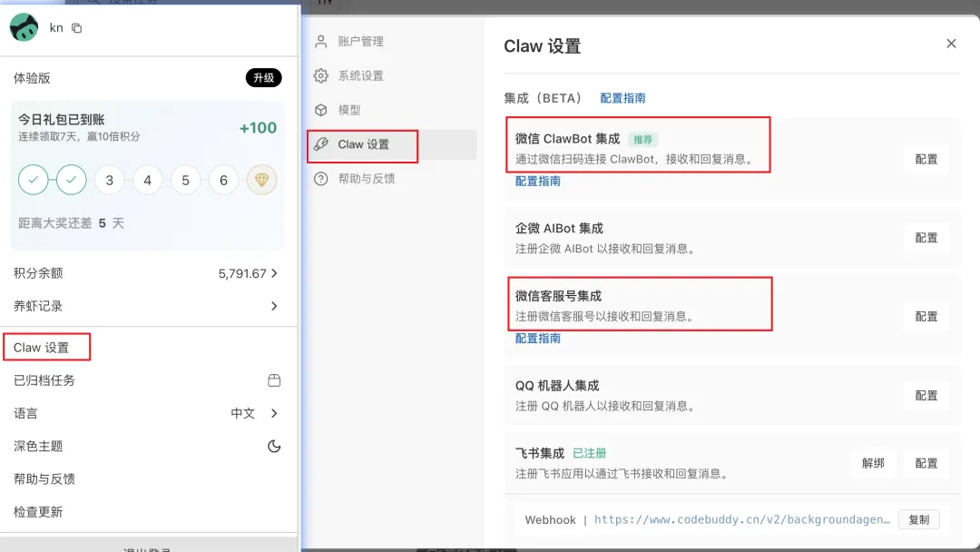Click 配置 for QQ 机器人集成

pyautogui.click(x=926, y=396)
